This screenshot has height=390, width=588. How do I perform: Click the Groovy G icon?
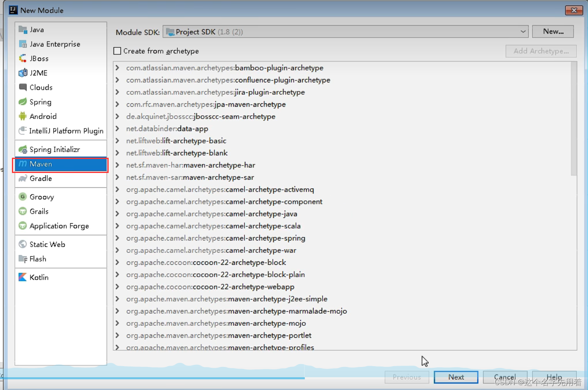point(23,197)
